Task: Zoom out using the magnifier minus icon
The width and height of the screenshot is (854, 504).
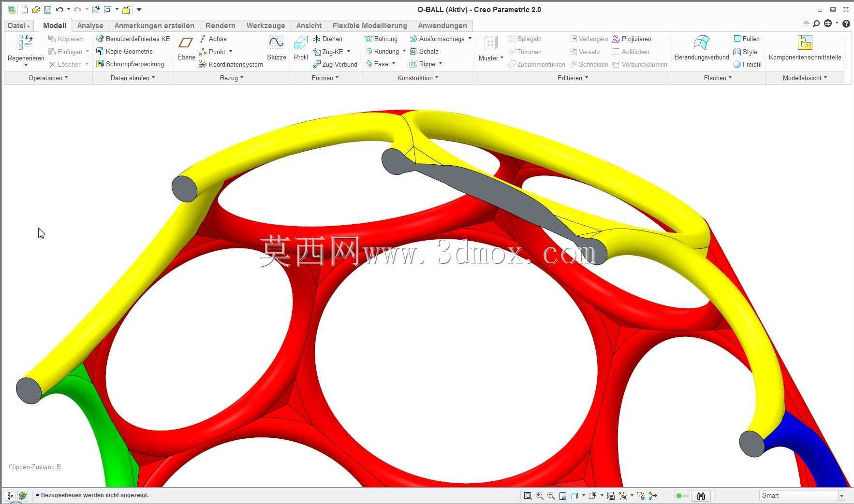Action: point(551,496)
